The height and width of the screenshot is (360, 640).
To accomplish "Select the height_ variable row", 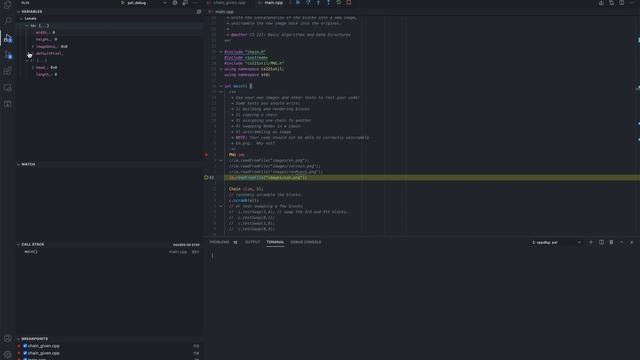I will pyautogui.click(x=109, y=40).
